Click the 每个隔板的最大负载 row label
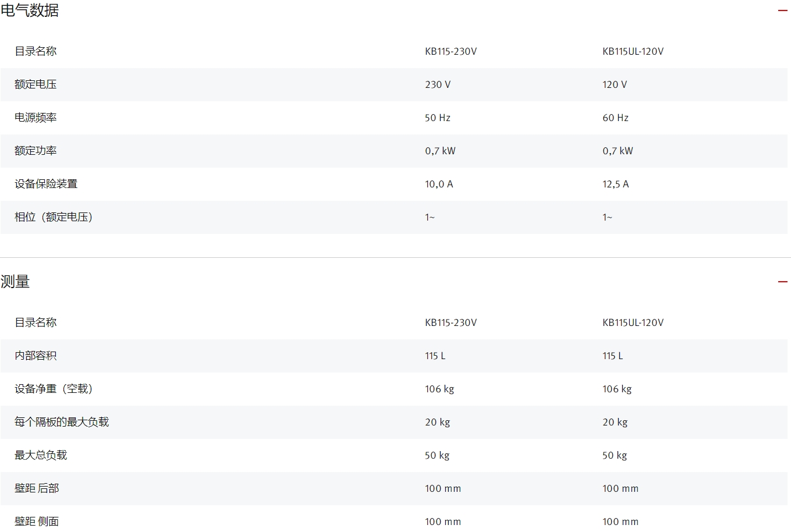Viewport: 791px width, 532px height. click(62, 422)
